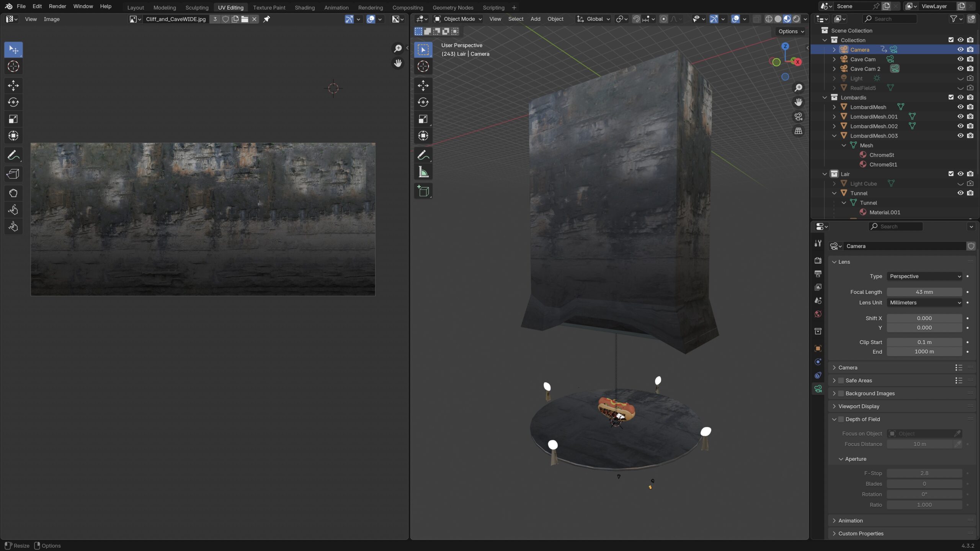Expand LombardiMesh.002 in the outliner
The image size is (980, 551).
(x=835, y=126)
